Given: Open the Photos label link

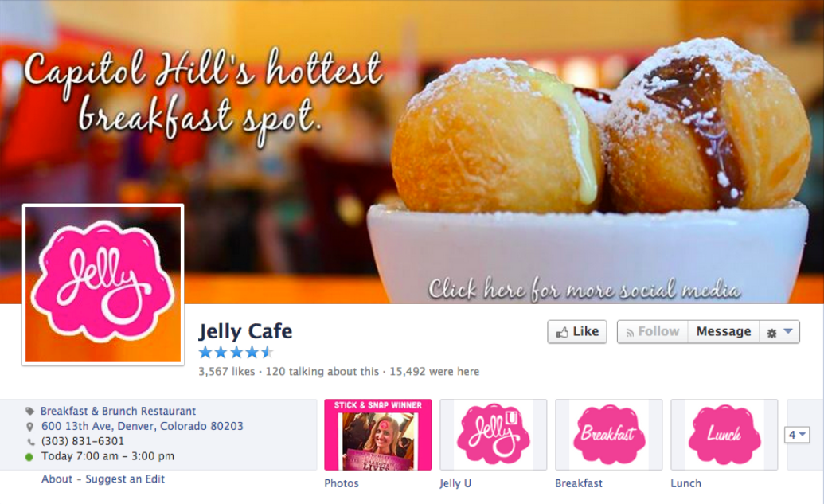Looking at the screenshot, I should (342, 483).
